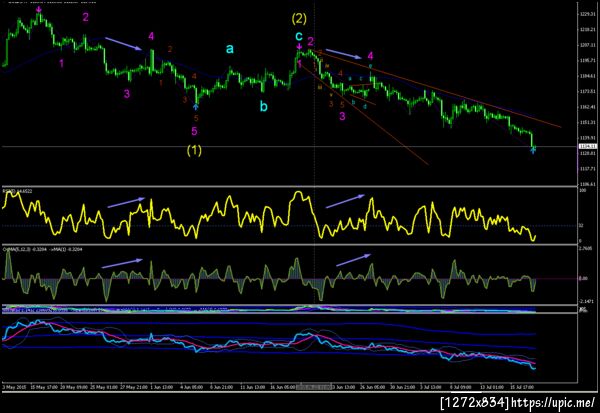Select the magenta 5 label above (1)
600x413 pixels.
(194, 131)
